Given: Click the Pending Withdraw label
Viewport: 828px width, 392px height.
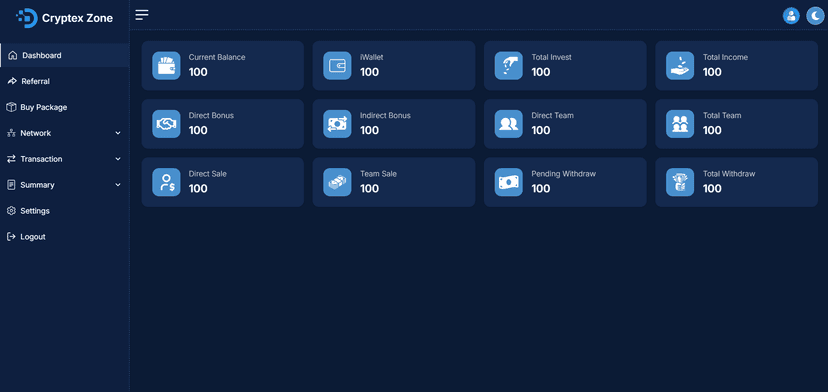Looking at the screenshot, I should click(x=563, y=173).
